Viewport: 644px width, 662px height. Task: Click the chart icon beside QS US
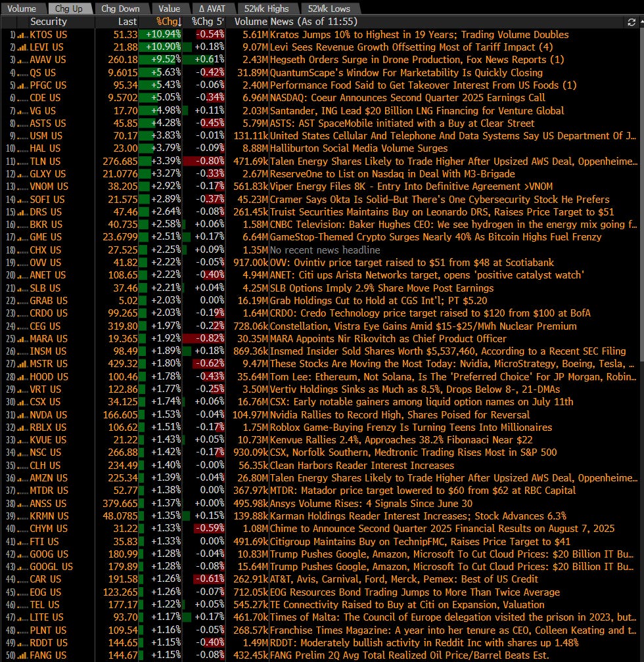click(22, 74)
